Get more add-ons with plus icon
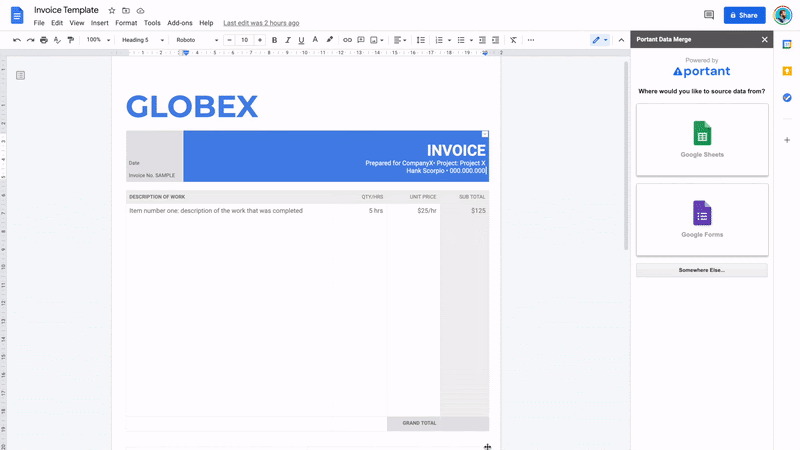 coord(787,140)
